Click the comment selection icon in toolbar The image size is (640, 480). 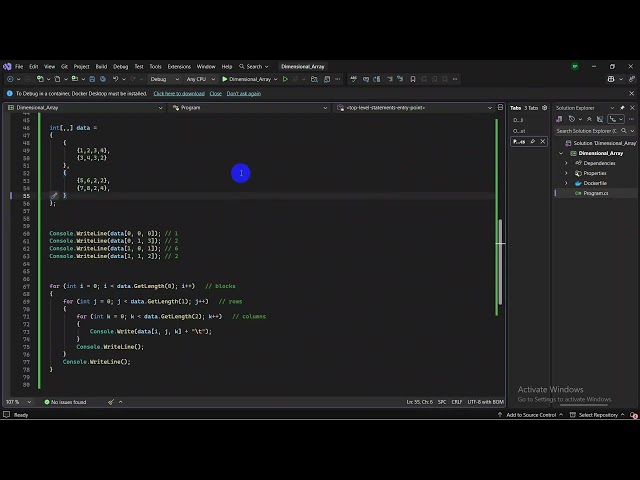389,79
